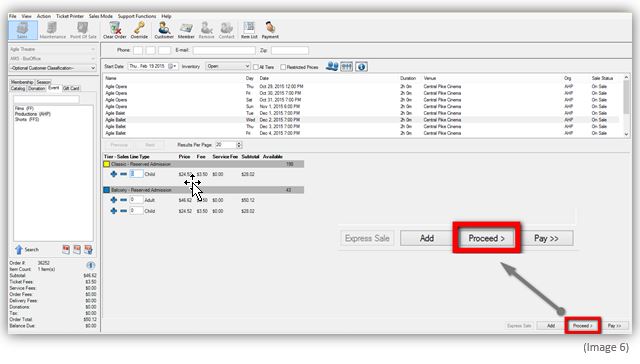Select Shorts (FFS) in the event tree
Image resolution: width=640 pixels, height=364 pixels.
coord(27,120)
